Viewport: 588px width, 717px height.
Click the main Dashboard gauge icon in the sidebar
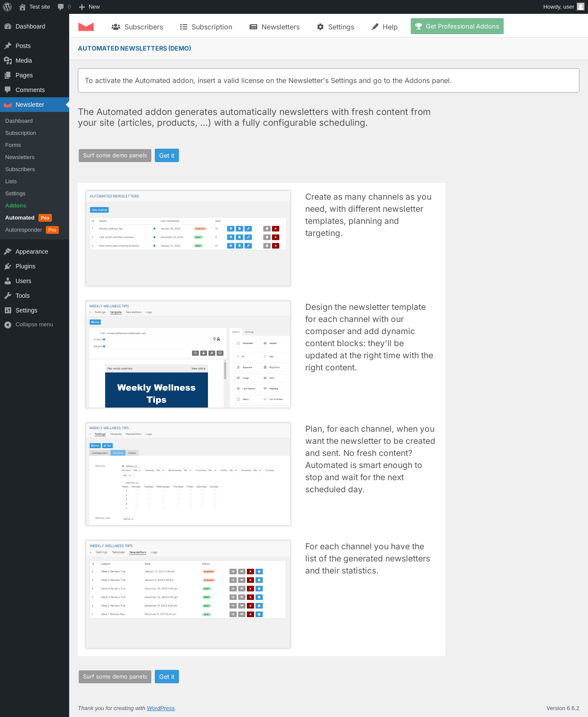[8, 26]
